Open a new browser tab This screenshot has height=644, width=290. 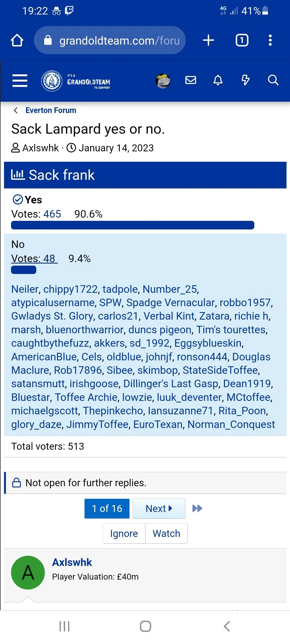[208, 41]
